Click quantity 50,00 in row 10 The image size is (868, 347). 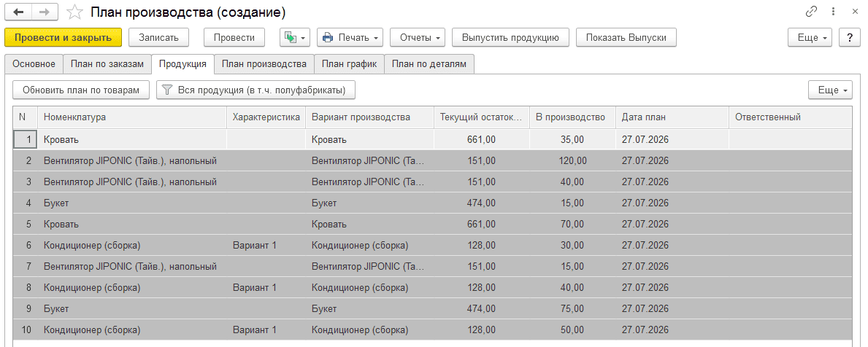tap(572, 330)
